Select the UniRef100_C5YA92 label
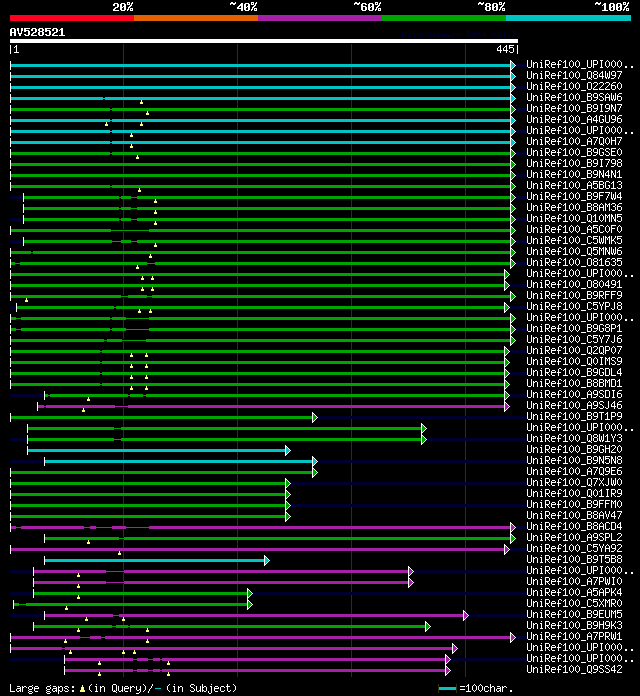 574,548
